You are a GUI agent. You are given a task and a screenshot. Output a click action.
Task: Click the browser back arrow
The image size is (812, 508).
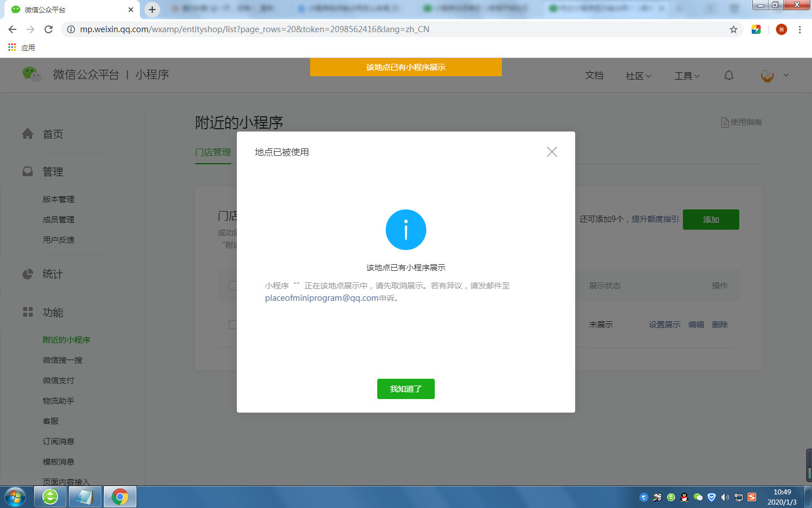pyautogui.click(x=12, y=29)
